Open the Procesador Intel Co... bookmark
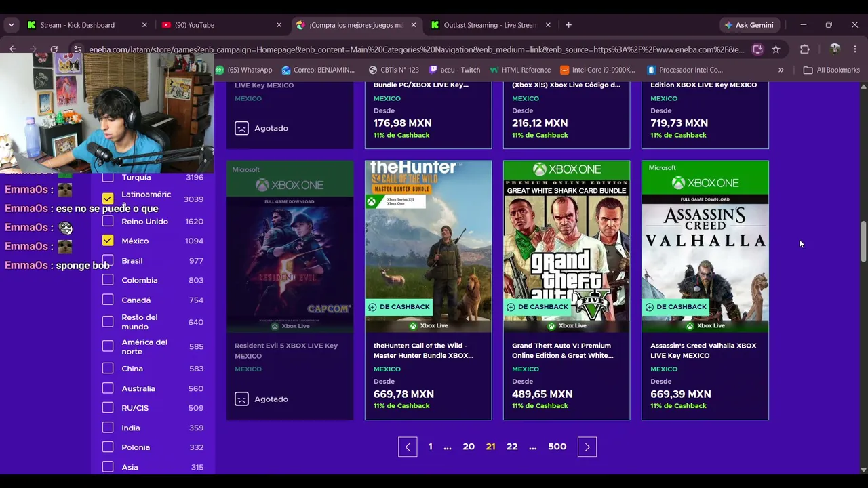This screenshot has height=488, width=868. (685, 70)
